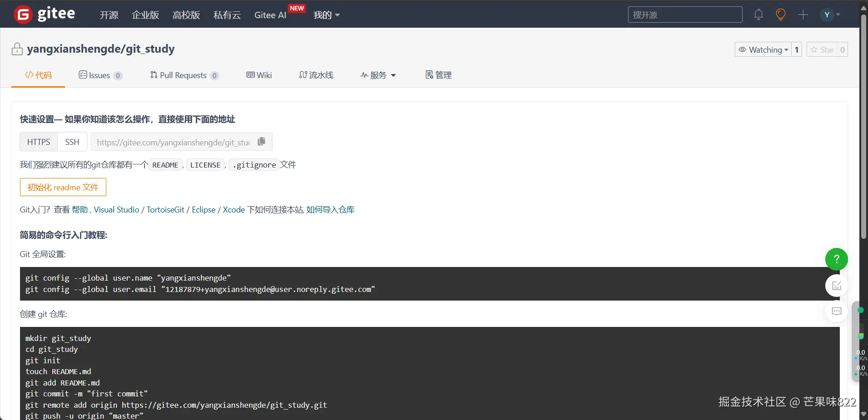Open 私有云 in the top navigation

pos(227,15)
